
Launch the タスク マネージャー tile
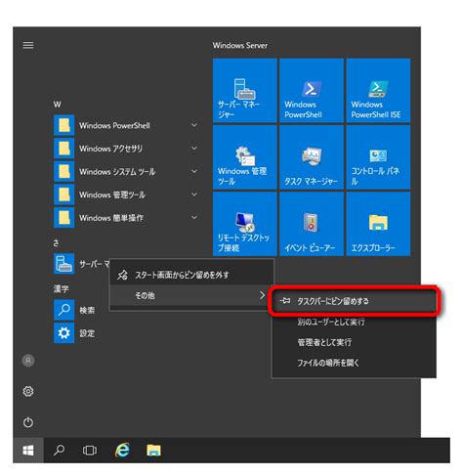pyautogui.click(x=312, y=157)
